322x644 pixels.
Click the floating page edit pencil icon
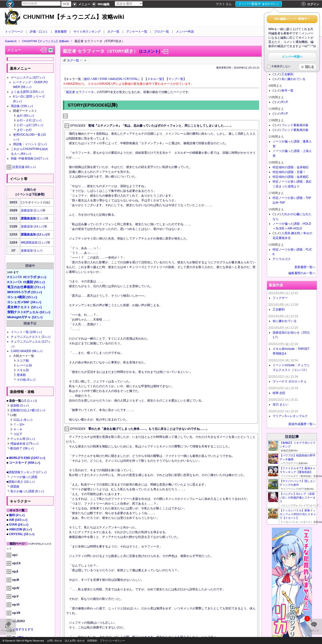tap(8, 624)
